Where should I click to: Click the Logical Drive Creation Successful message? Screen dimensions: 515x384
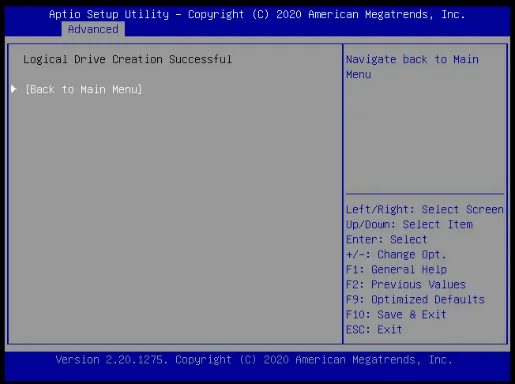tap(127, 59)
